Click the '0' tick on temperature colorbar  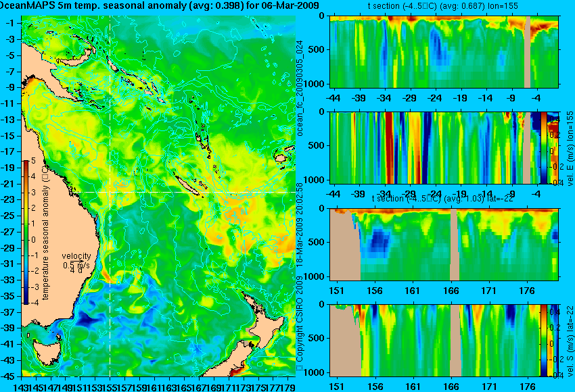tap(33, 240)
